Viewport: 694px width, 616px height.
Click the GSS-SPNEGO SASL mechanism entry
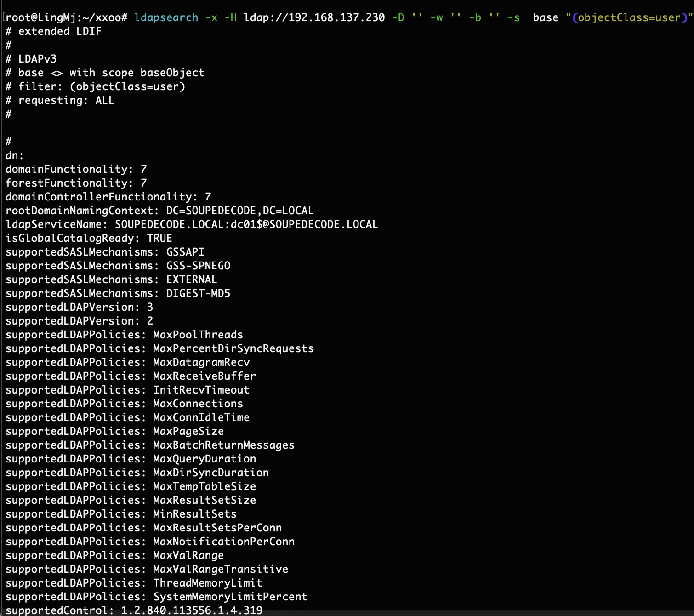198,266
